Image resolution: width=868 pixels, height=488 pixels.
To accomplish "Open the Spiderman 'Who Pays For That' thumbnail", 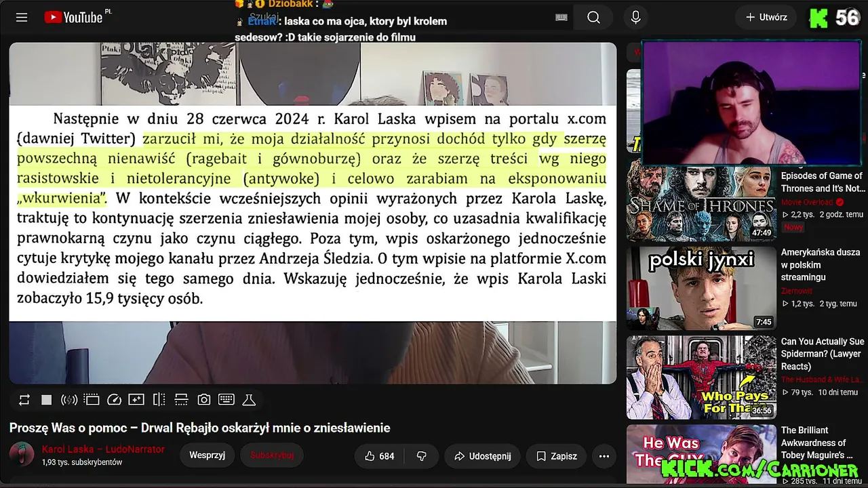I will pyautogui.click(x=701, y=377).
